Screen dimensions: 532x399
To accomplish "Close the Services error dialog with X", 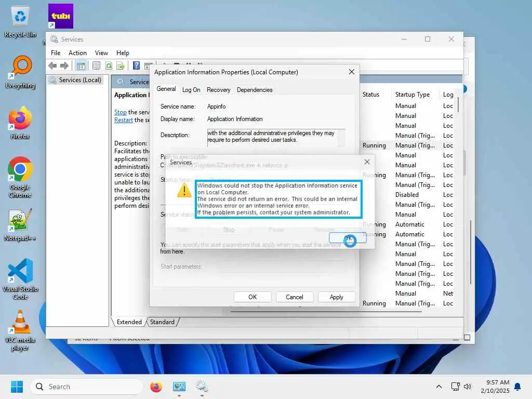I will 367,162.
